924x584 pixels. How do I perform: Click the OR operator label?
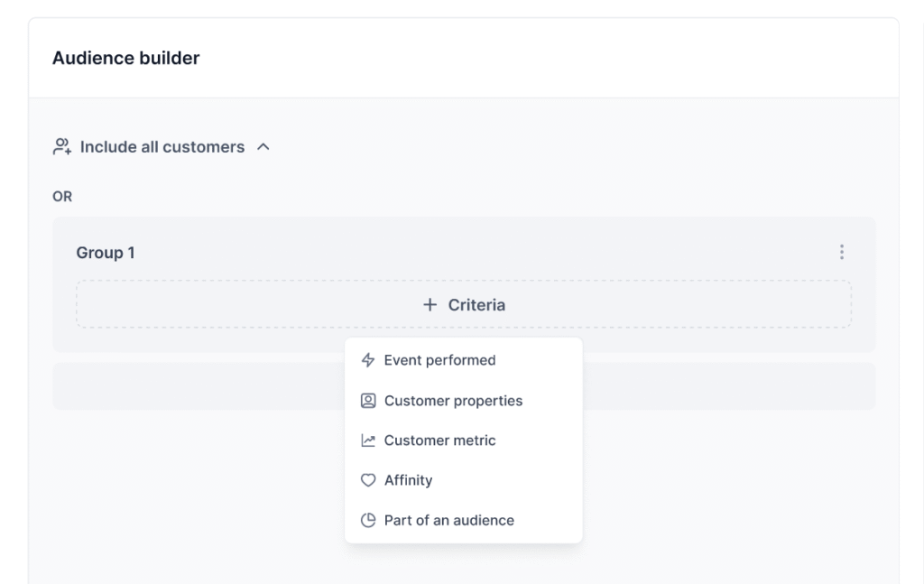tap(62, 196)
